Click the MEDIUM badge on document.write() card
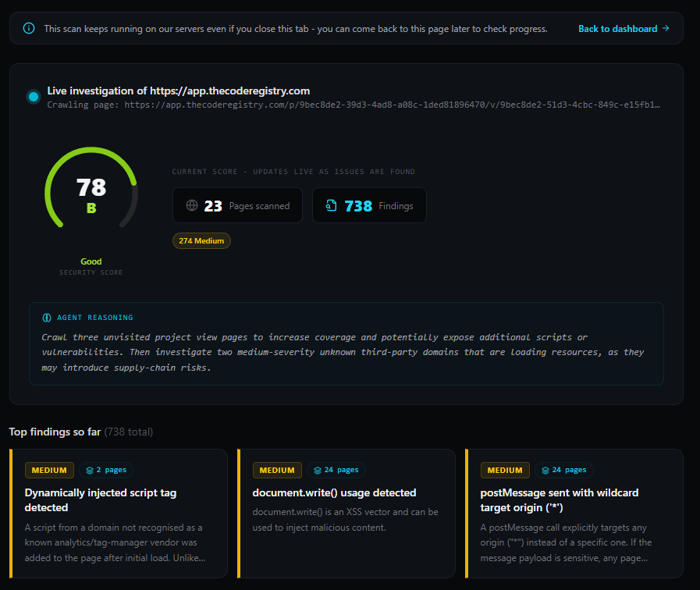Viewport: 700px width, 590px height. coord(277,470)
